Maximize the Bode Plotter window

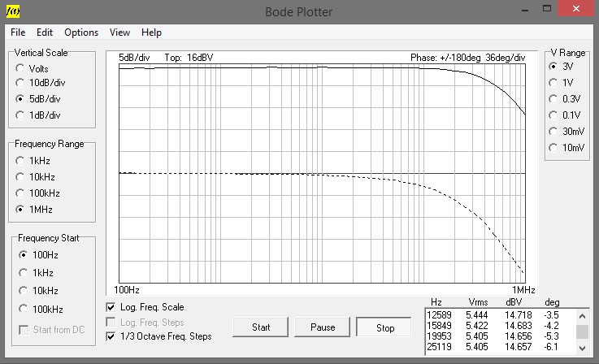[547, 8]
